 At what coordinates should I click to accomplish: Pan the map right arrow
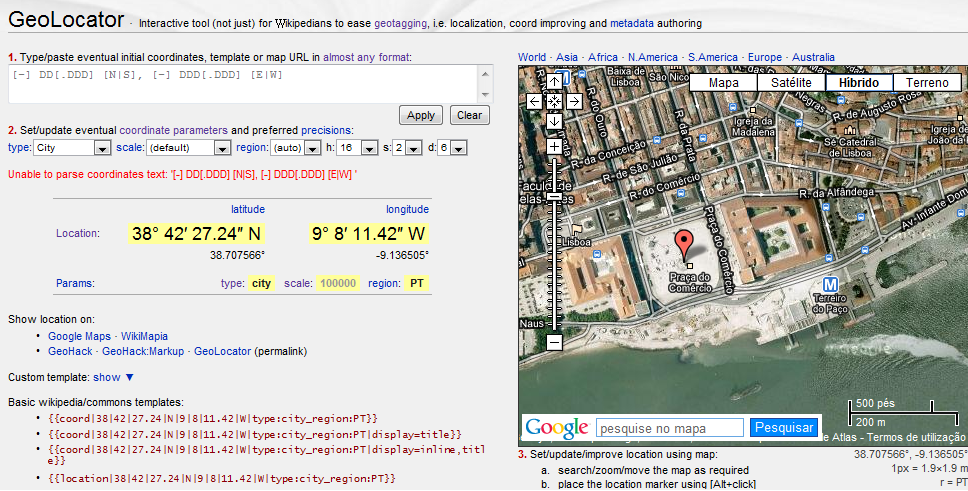click(574, 101)
